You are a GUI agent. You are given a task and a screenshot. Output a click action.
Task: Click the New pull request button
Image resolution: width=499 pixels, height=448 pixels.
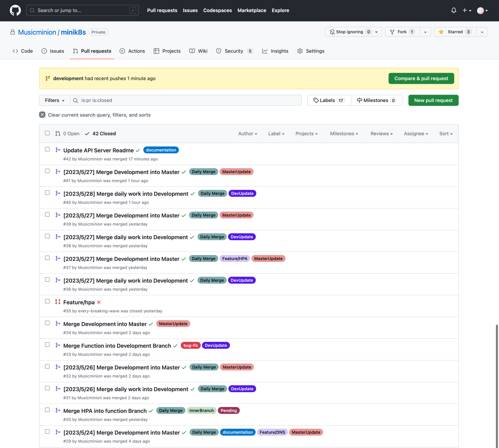[x=433, y=100]
